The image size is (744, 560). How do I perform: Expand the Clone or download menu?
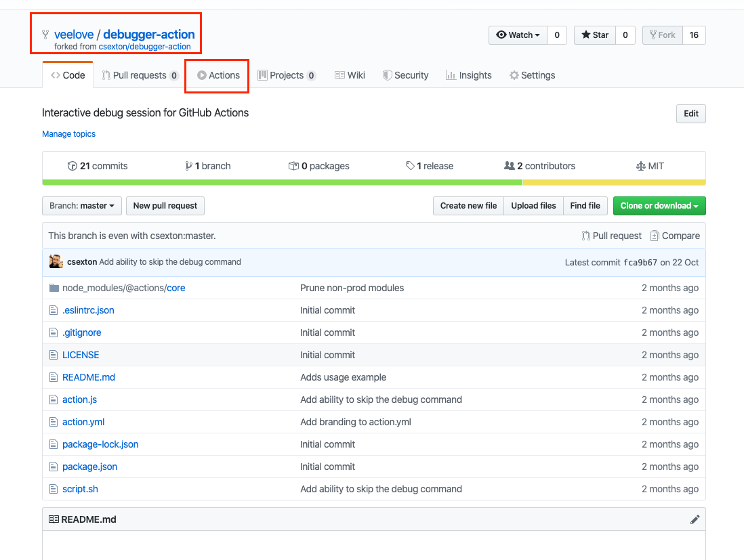[x=659, y=206]
